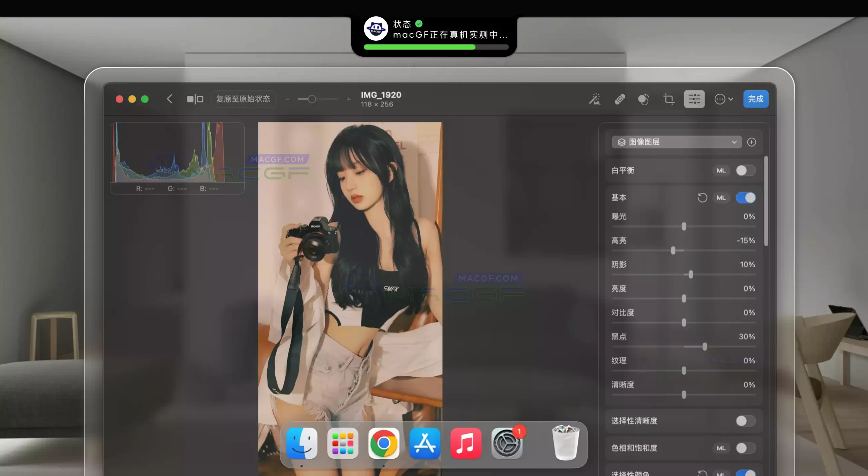Add a new adjustment with the plus circle
This screenshot has height=476, width=868.
[x=751, y=142]
